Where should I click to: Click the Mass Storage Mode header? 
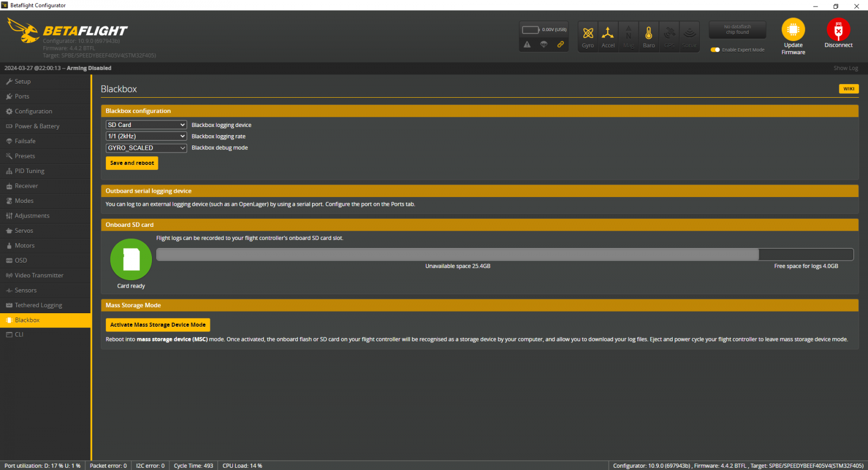(480, 306)
